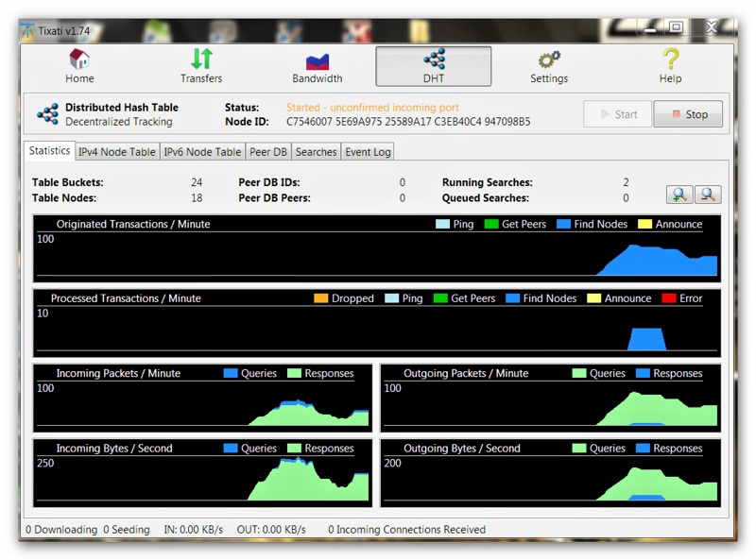Open the Transfers section
The width and height of the screenshot is (756, 560).
(x=201, y=66)
